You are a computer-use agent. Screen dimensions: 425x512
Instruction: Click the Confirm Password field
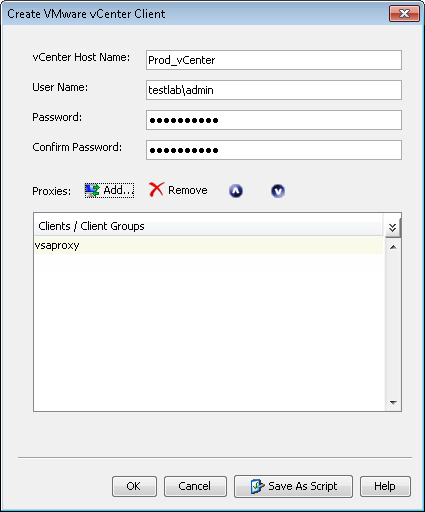274,150
